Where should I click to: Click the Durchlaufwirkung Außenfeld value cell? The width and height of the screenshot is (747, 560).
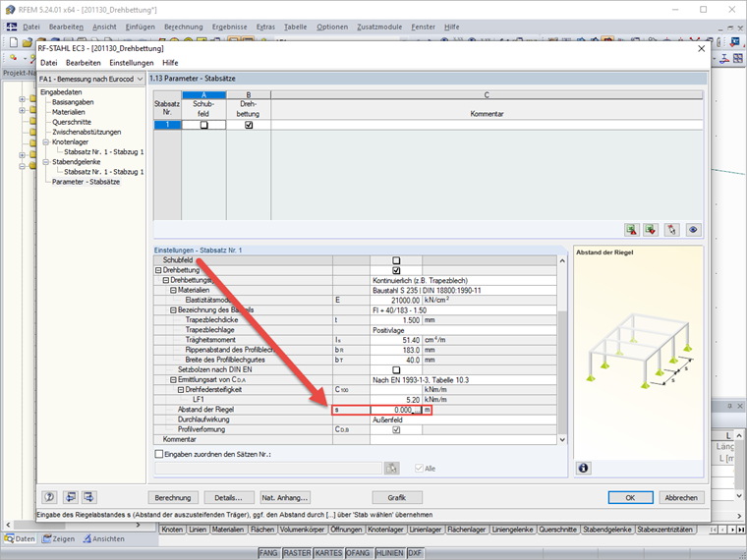(463, 420)
